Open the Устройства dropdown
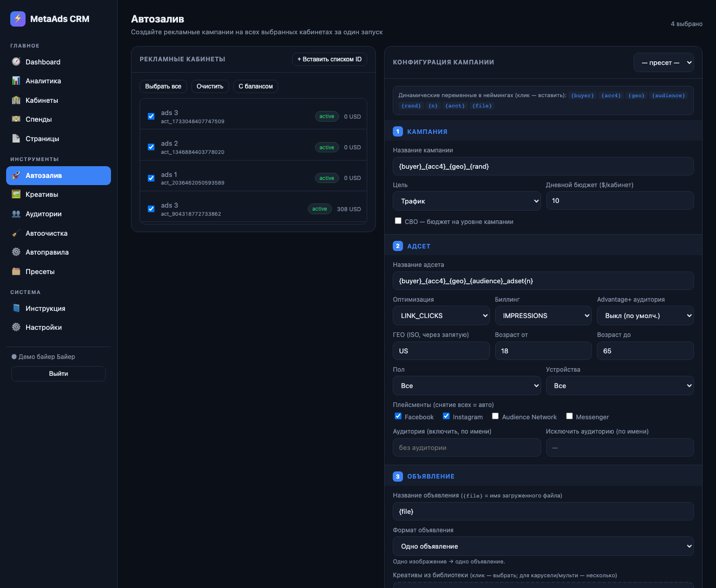The width and height of the screenshot is (716, 588). point(620,386)
